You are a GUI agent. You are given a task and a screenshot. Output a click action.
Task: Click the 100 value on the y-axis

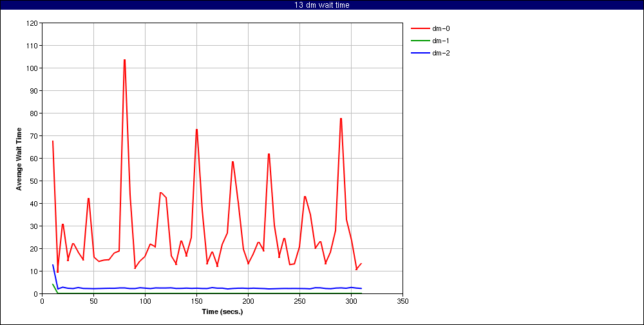tap(32, 68)
